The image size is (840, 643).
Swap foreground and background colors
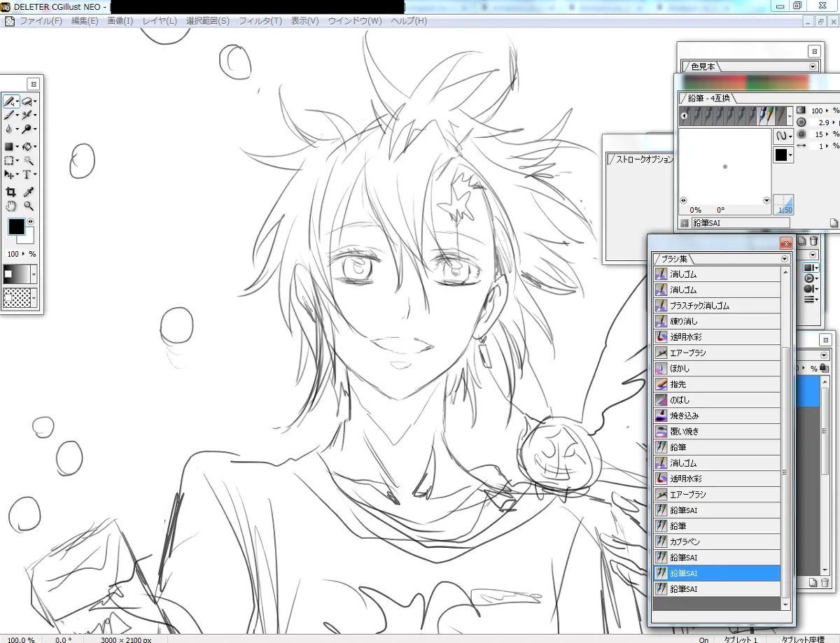(x=31, y=222)
